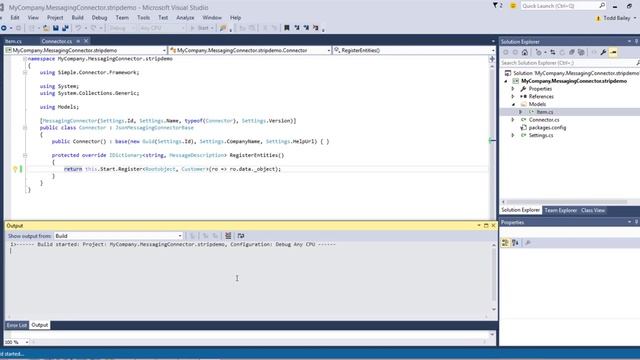Image resolution: width=640 pixels, height=360 pixels.
Task: Click the Quick Launch search magnifier icon
Action: (602, 6)
